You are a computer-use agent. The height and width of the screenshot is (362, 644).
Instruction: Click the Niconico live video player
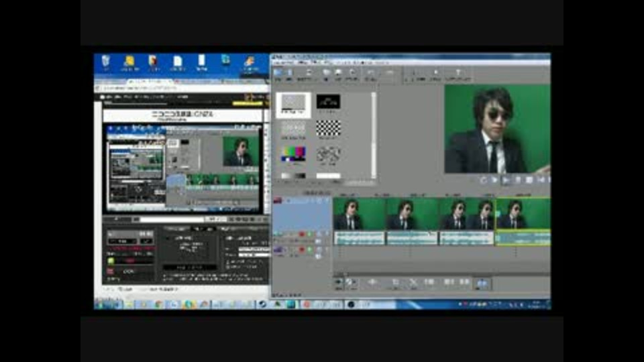182,169
